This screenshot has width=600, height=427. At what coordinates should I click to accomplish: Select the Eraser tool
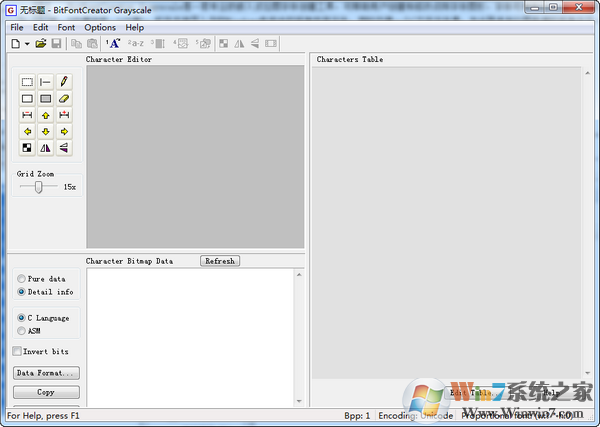(64, 98)
